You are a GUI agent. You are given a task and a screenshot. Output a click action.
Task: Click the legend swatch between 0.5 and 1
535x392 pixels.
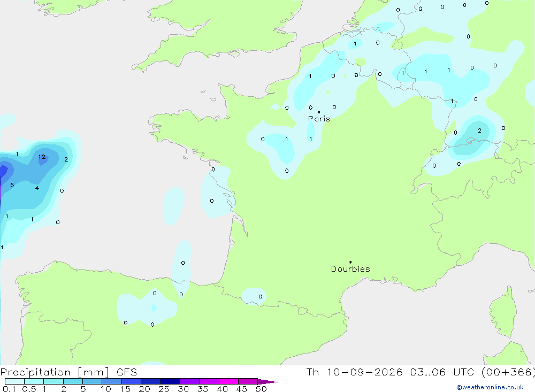coord(34,381)
